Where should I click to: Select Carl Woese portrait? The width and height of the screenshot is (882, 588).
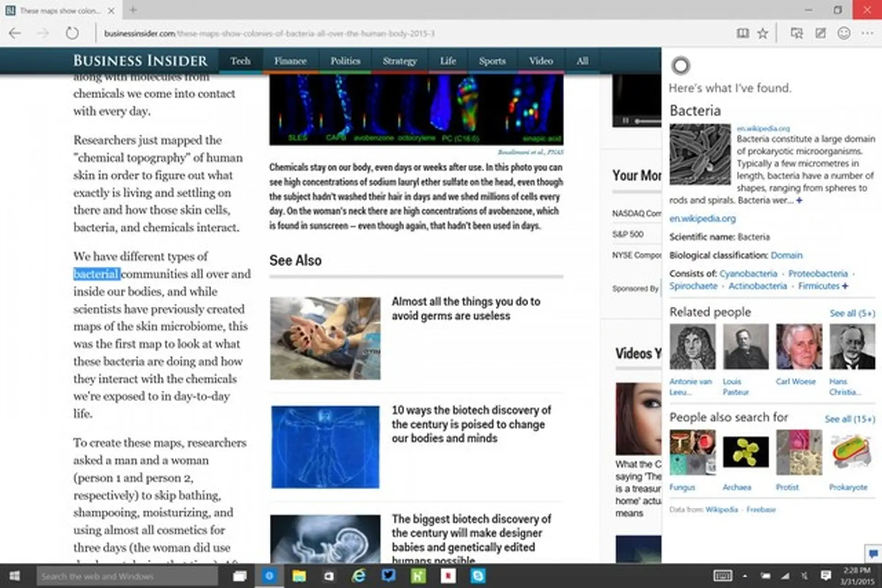coord(799,347)
